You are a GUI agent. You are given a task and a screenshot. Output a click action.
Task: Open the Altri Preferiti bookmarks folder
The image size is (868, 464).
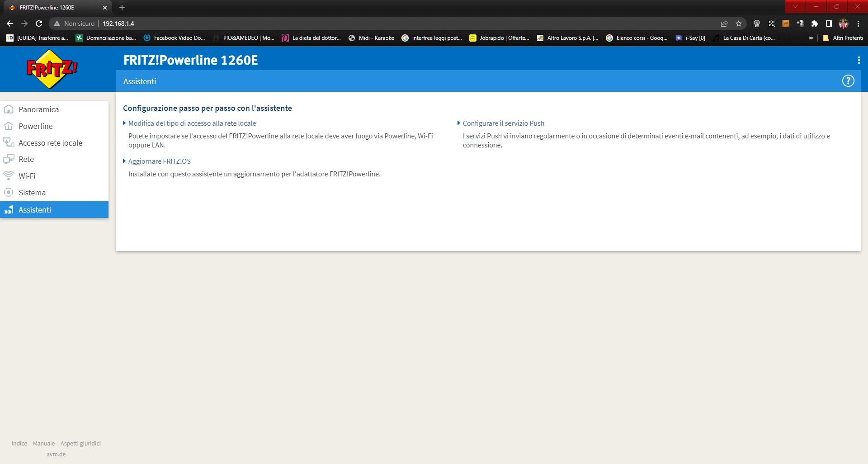click(x=843, y=38)
